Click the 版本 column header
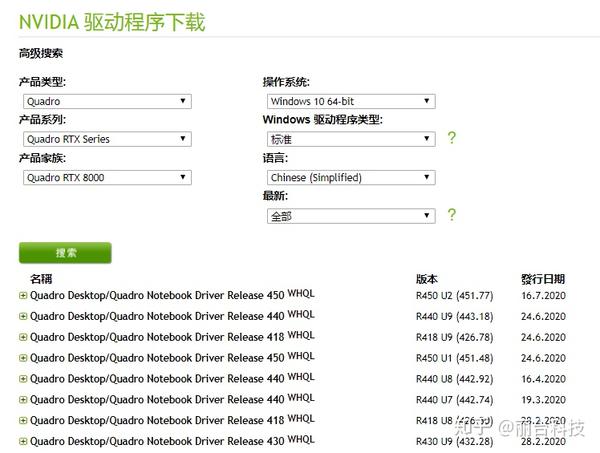The image size is (600, 453). 427,279
